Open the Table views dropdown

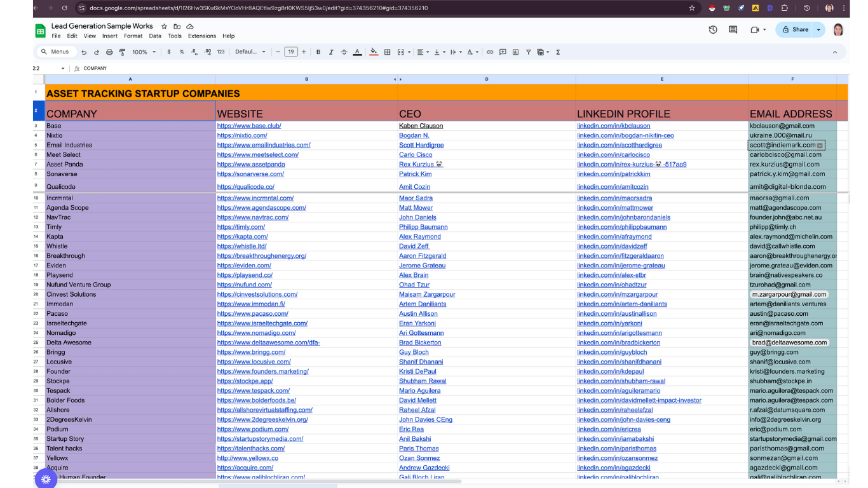point(543,52)
